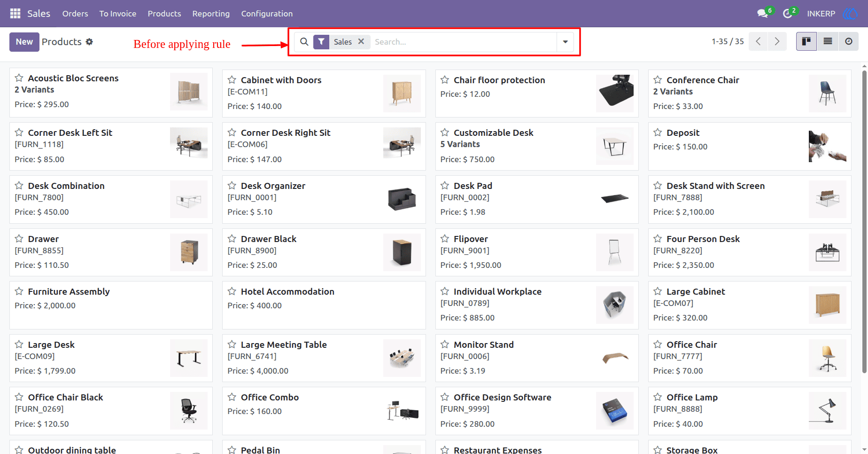Click the Search input field
868x454 pixels.
click(x=464, y=42)
